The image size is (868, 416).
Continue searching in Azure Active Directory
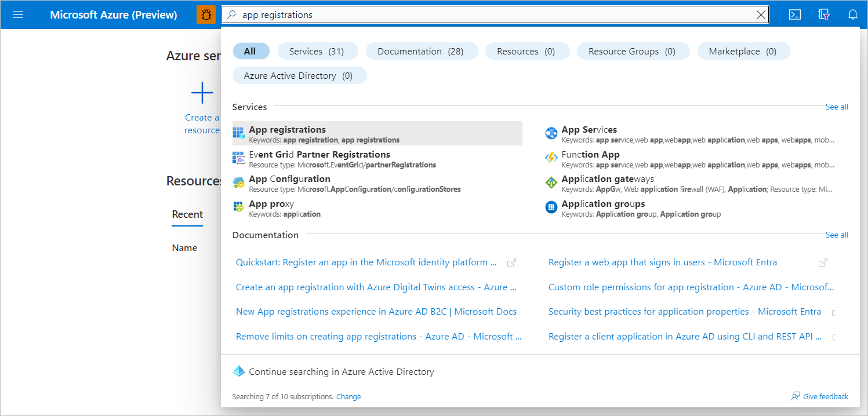(342, 372)
